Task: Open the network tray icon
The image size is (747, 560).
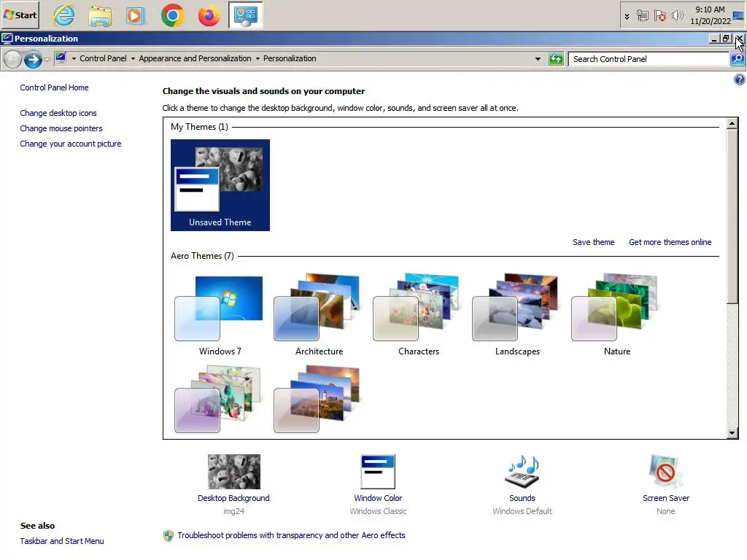Action: (642, 16)
